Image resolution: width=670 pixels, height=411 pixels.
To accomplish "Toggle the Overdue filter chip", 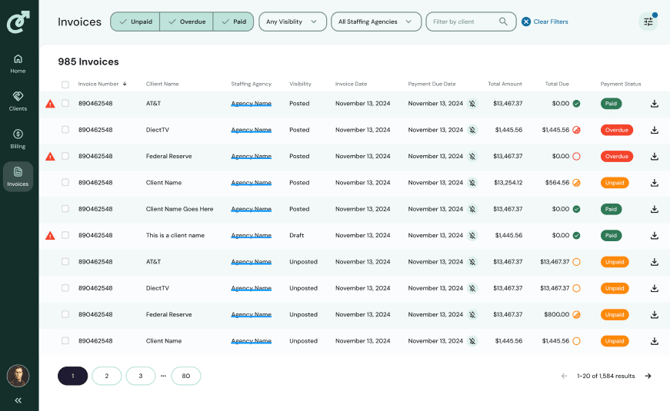I will tap(186, 21).
